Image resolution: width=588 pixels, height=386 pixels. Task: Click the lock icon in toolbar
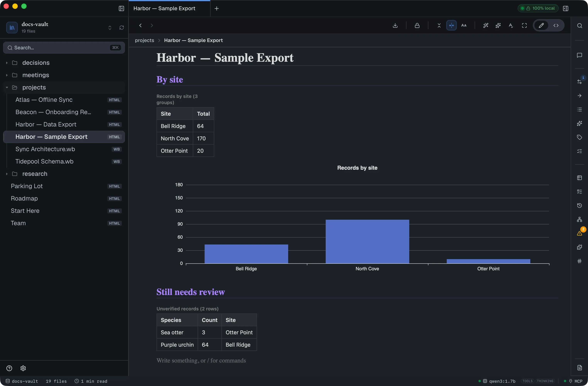(417, 25)
